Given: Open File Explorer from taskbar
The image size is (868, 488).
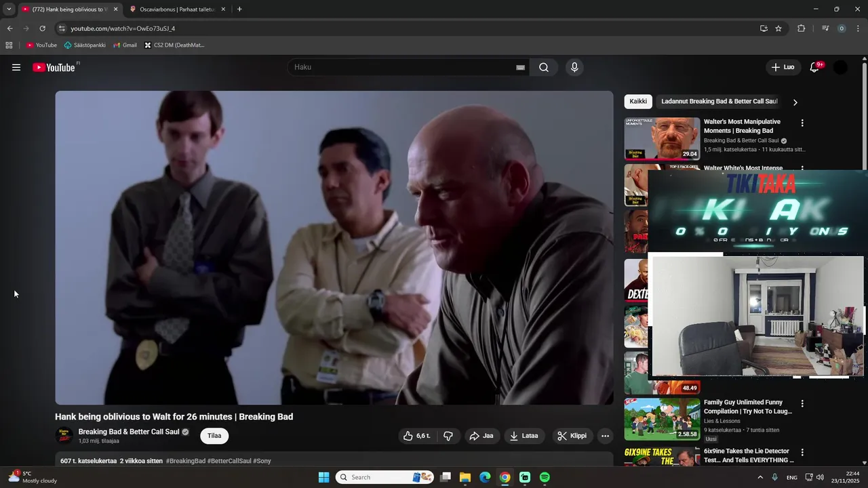Looking at the screenshot, I should (x=465, y=477).
